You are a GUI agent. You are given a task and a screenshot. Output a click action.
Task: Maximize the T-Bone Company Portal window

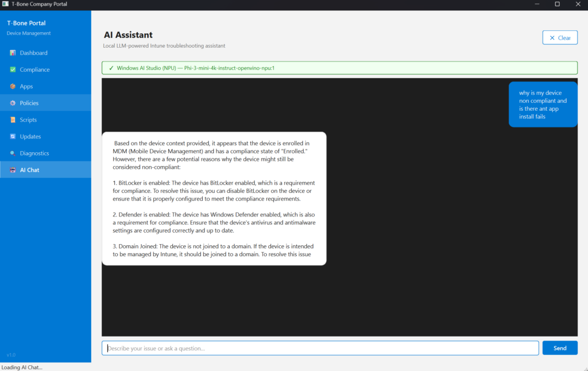point(557,4)
